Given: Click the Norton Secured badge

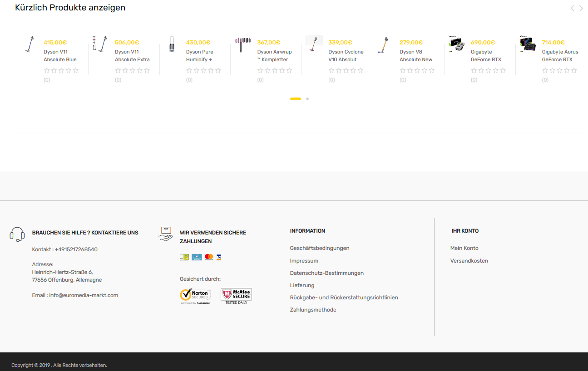Looking at the screenshot, I should [195, 296].
